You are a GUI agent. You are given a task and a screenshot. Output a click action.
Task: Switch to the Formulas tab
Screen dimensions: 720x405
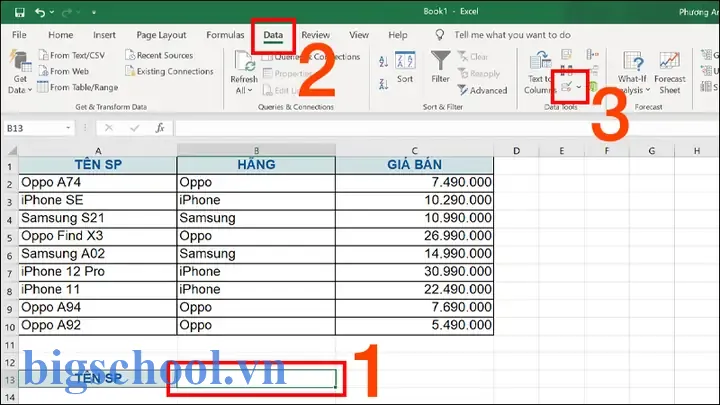225,35
